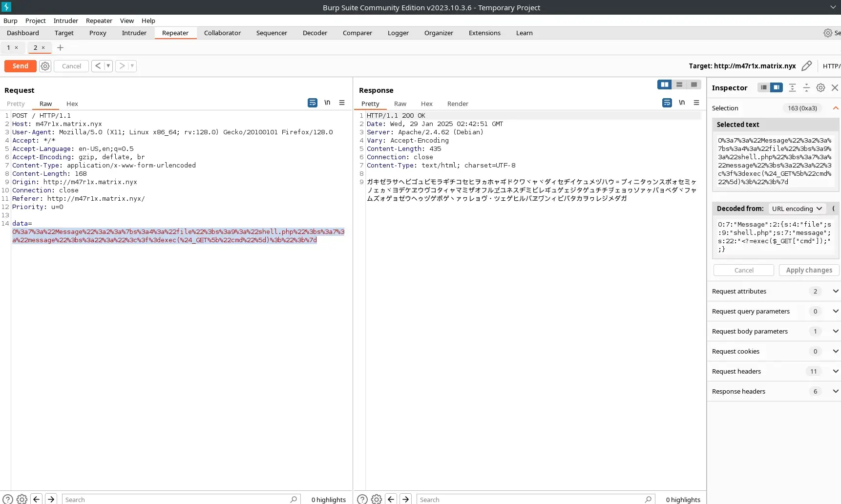
Task: Expand all Inspector sections
Action: pos(793,87)
